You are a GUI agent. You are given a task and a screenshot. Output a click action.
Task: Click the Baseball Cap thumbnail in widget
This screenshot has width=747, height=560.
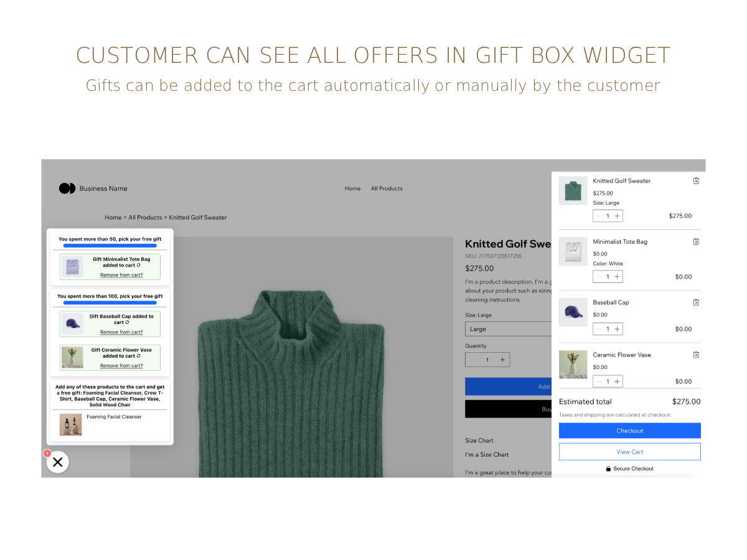coord(72,324)
